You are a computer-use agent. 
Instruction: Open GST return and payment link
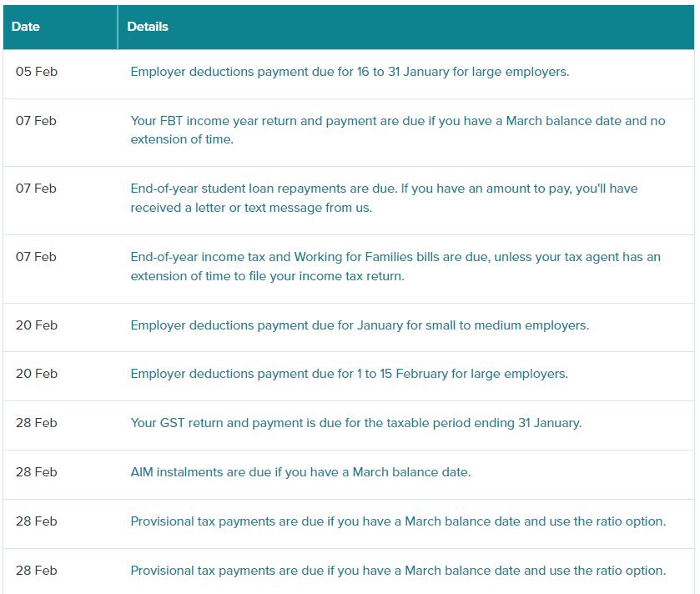click(355, 423)
